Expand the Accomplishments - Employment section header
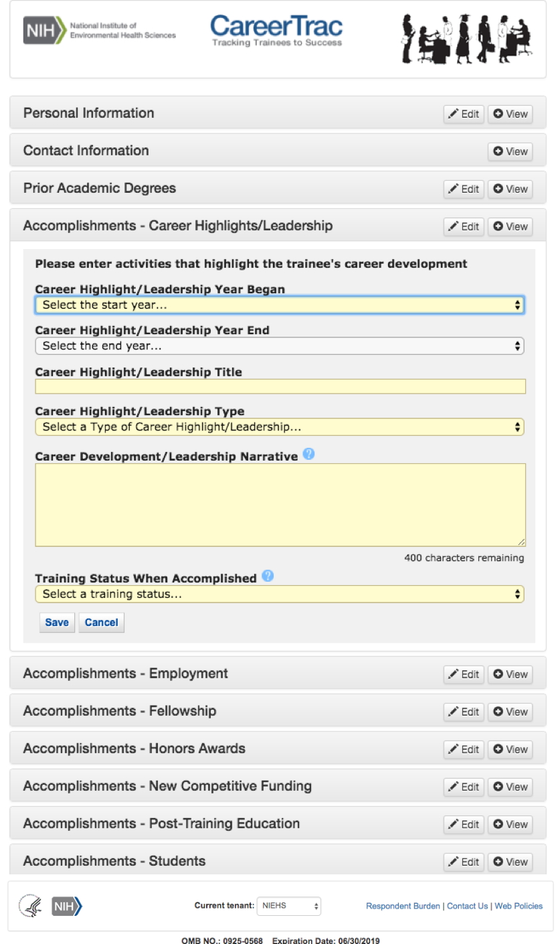Screen dimensions: 560x944 coord(126,674)
